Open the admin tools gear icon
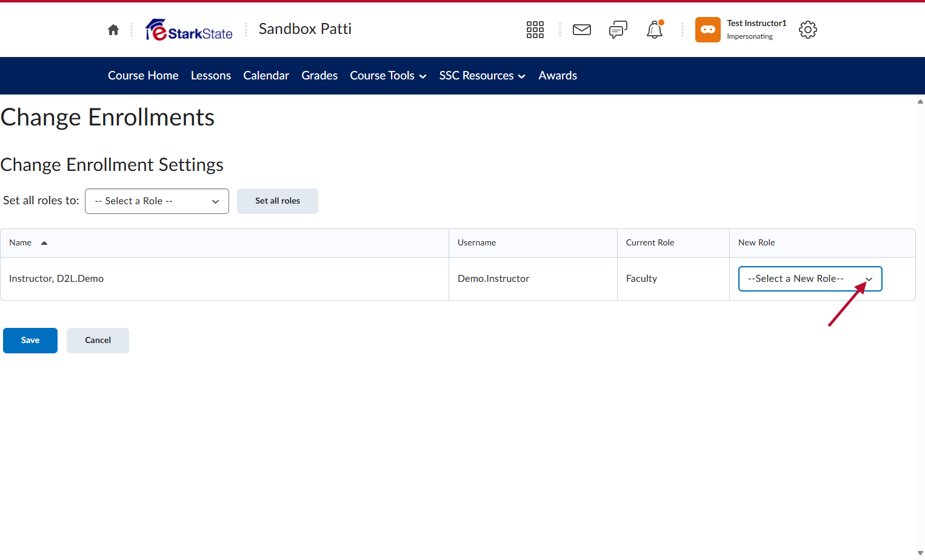 tap(808, 30)
